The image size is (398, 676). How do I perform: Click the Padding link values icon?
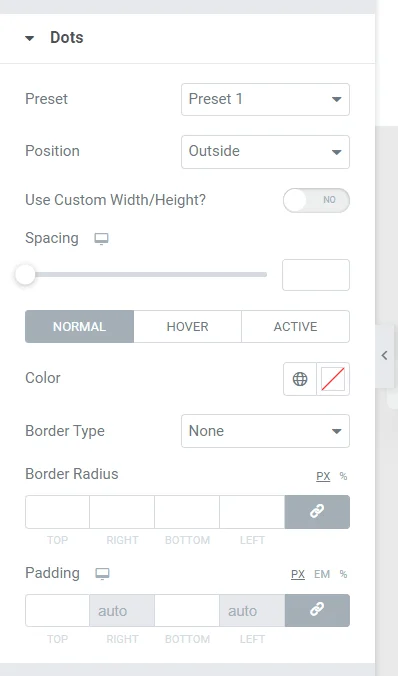317,610
